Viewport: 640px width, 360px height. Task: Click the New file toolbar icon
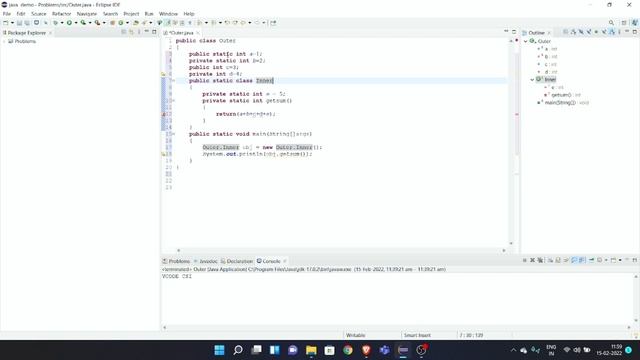5,23
